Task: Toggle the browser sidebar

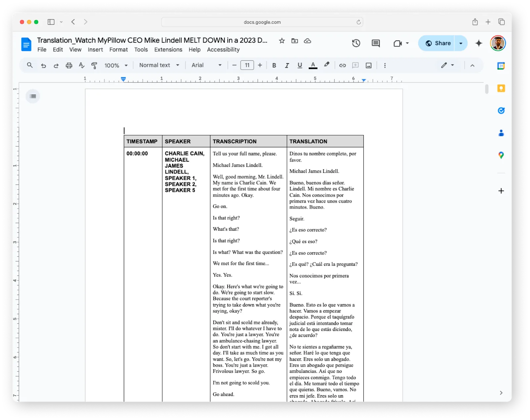Action: [51, 22]
